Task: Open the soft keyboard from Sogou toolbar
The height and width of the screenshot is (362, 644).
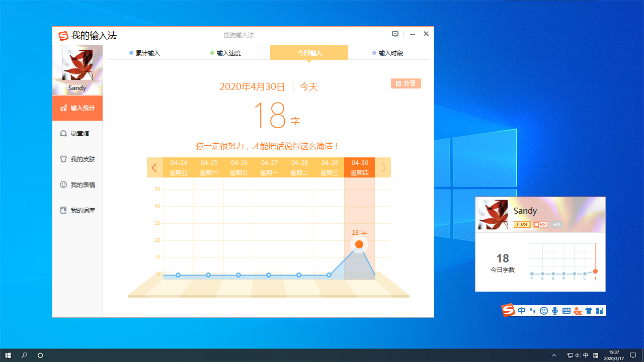Action: point(567,311)
